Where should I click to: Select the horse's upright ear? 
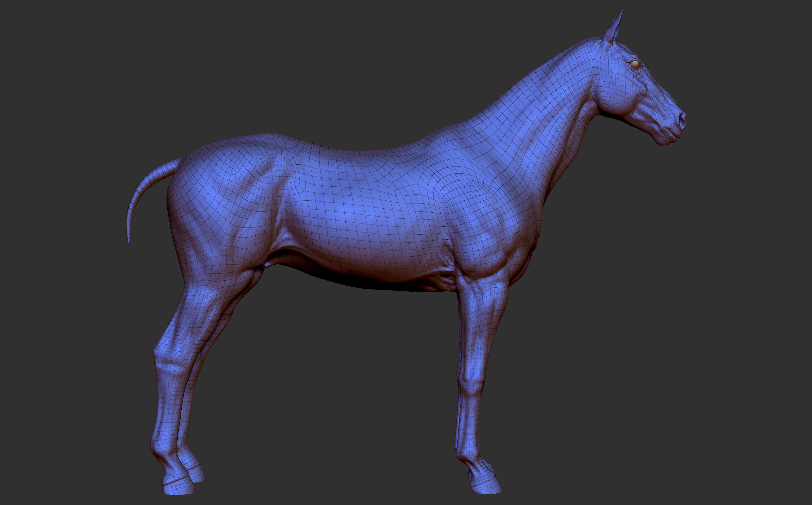point(613,28)
